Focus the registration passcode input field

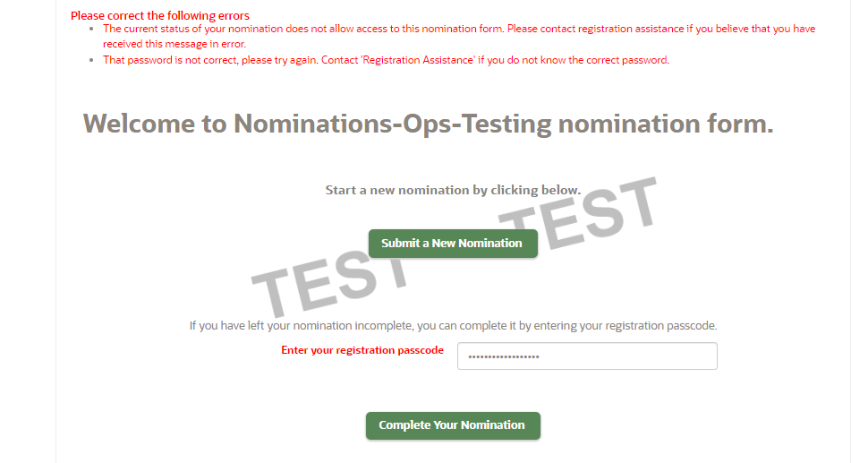587,356
